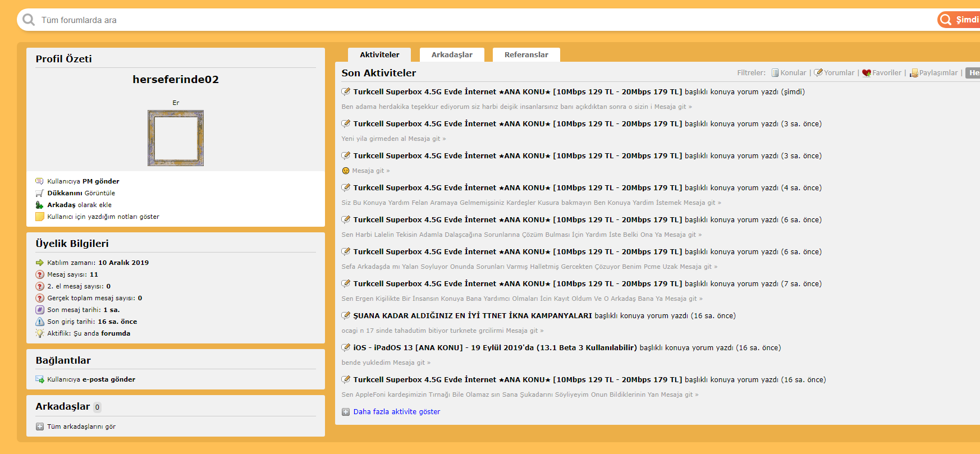This screenshot has width=980, height=454.
Task: Click Kullanıcıya e-posta gönder link
Action: [91, 379]
